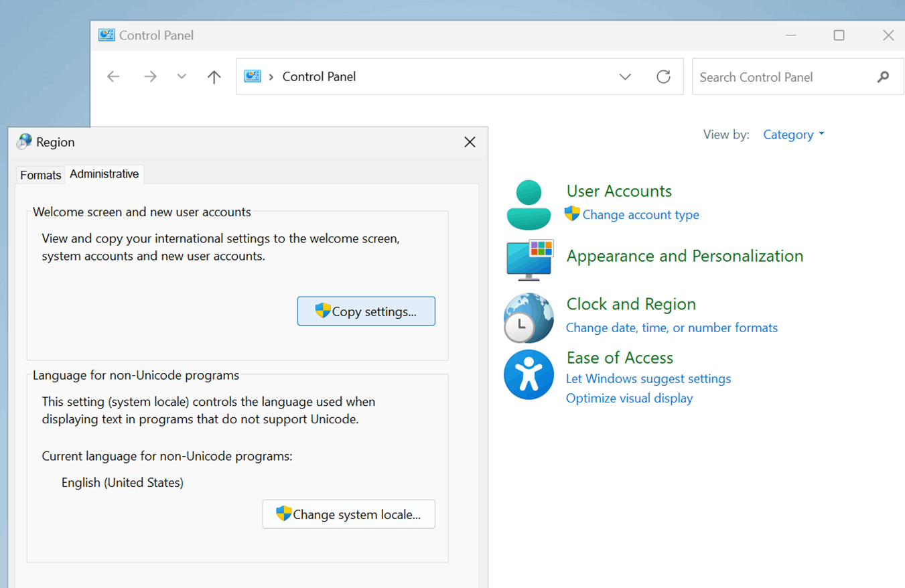Click the Search Control Panel field
The image size is (905, 588).
(797, 77)
